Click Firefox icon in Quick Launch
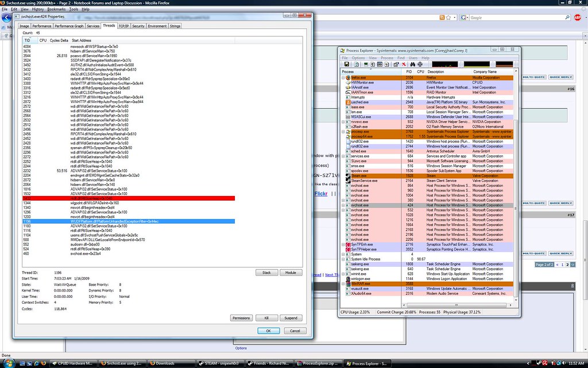 (x=44, y=363)
